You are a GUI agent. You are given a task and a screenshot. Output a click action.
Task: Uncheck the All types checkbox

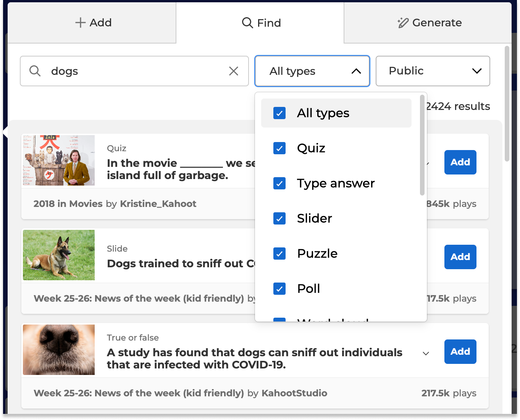coord(279,113)
